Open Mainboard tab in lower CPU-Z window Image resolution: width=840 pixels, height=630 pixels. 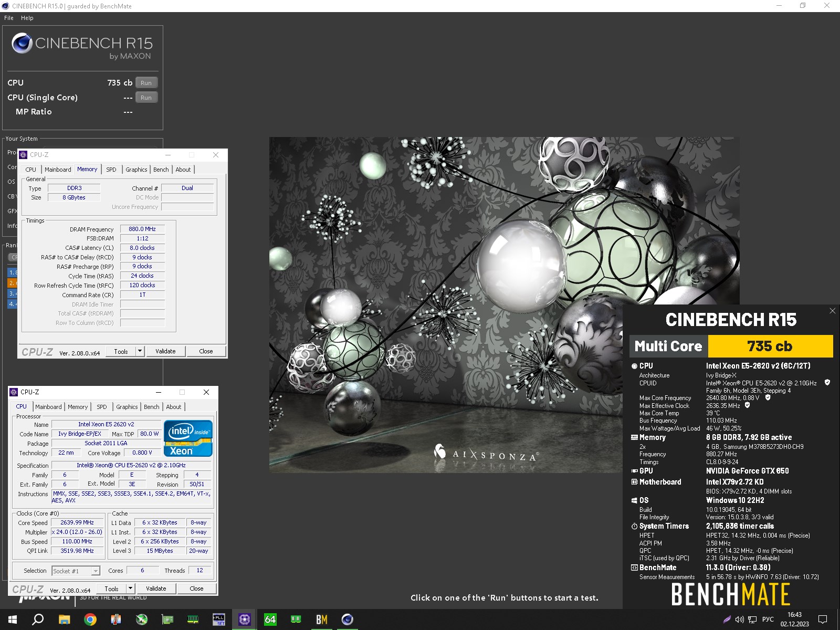[x=48, y=407]
